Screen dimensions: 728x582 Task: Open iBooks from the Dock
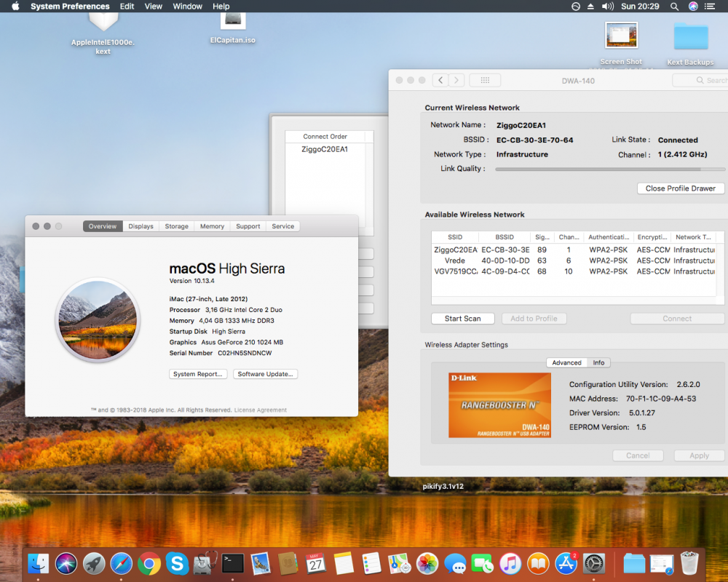(x=538, y=564)
